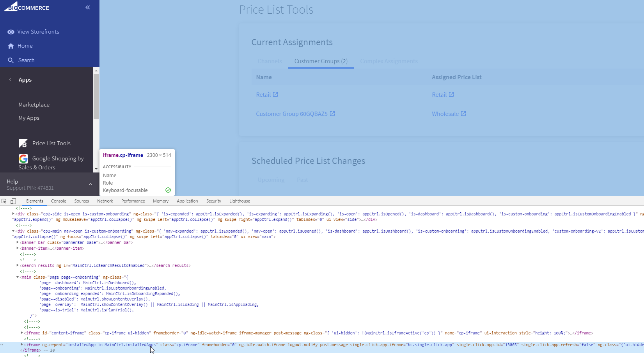
Task: Click the Price List Tools app icon
Action: click(23, 144)
